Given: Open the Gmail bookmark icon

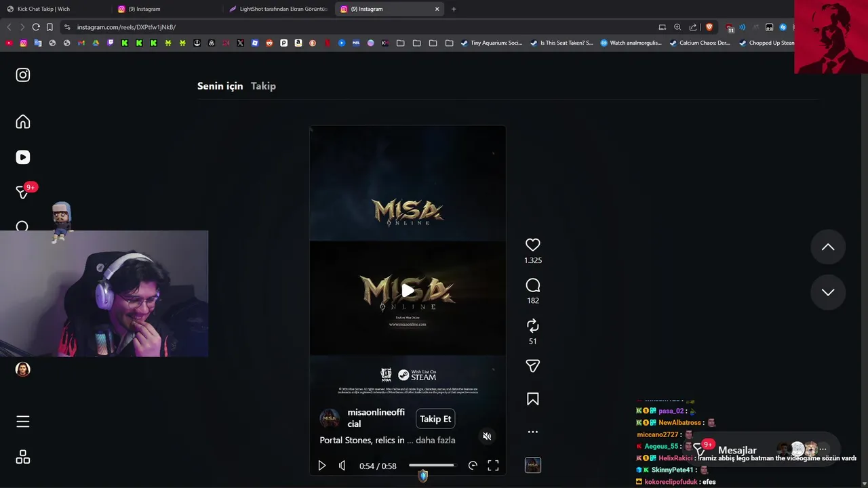Looking at the screenshot, I should point(81,43).
